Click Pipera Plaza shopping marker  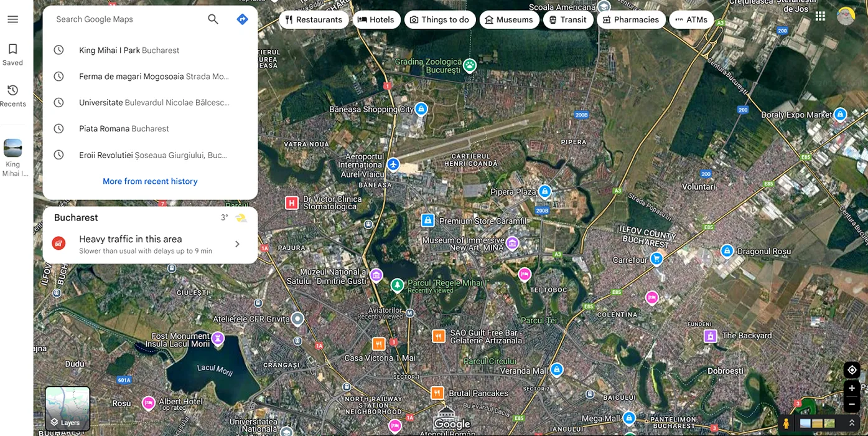[545, 191]
